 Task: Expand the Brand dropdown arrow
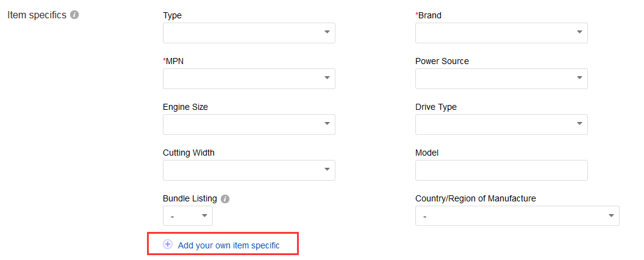pos(579,32)
